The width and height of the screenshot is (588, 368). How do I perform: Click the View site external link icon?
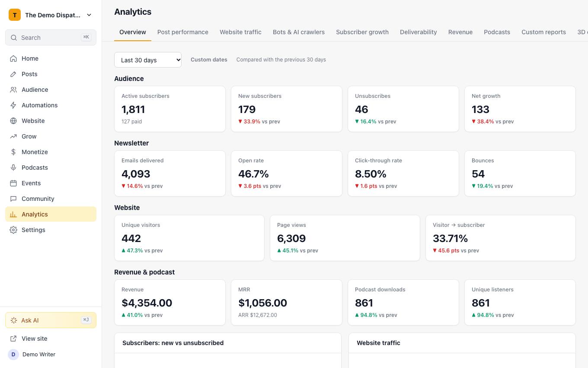[x=13, y=339]
